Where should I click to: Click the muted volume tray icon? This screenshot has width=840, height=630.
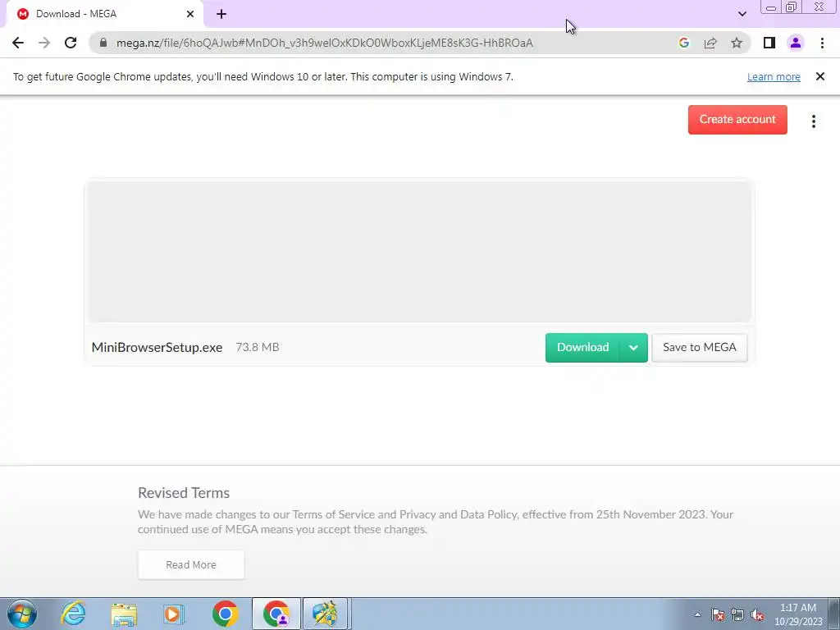click(757, 614)
